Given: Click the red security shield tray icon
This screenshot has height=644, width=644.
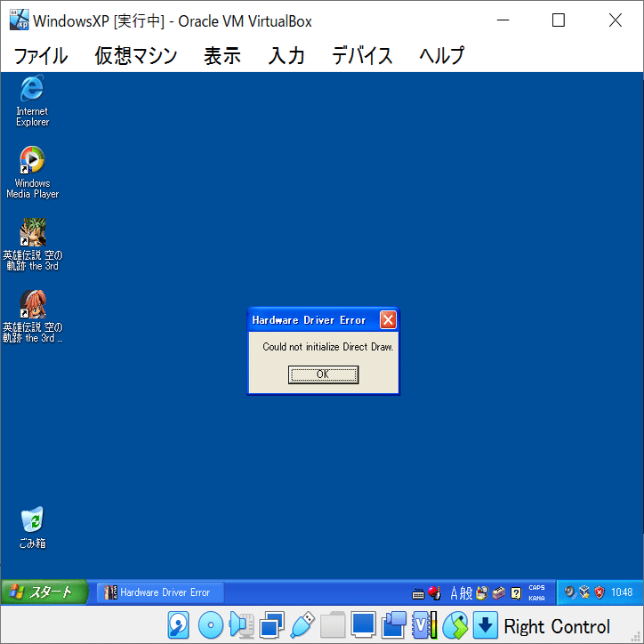Looking at the screenshot, I should [x=600, y=592].
